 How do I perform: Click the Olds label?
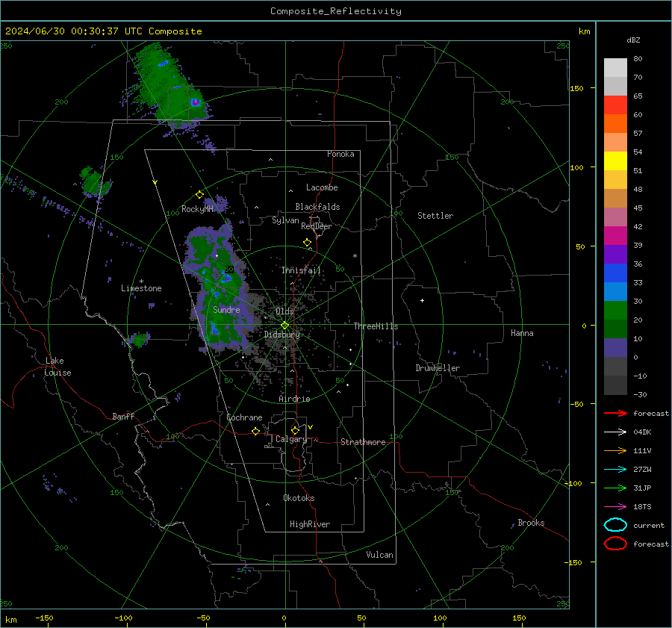pos(284,311)
